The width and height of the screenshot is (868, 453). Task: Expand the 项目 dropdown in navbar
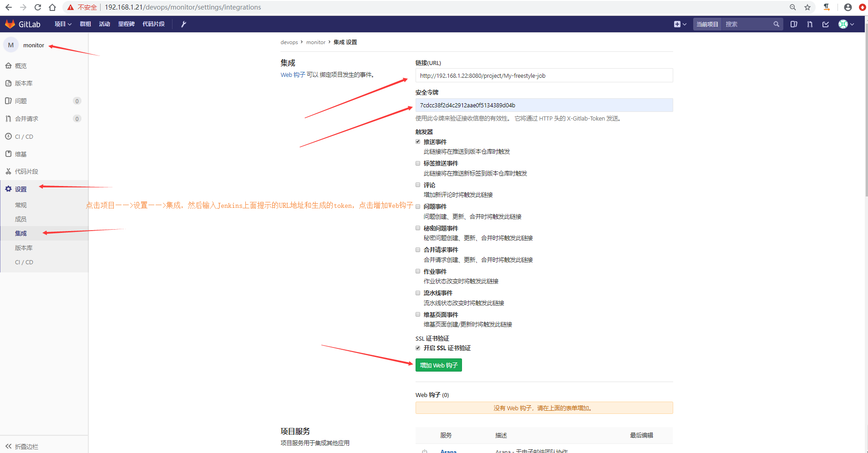point(63,24)
